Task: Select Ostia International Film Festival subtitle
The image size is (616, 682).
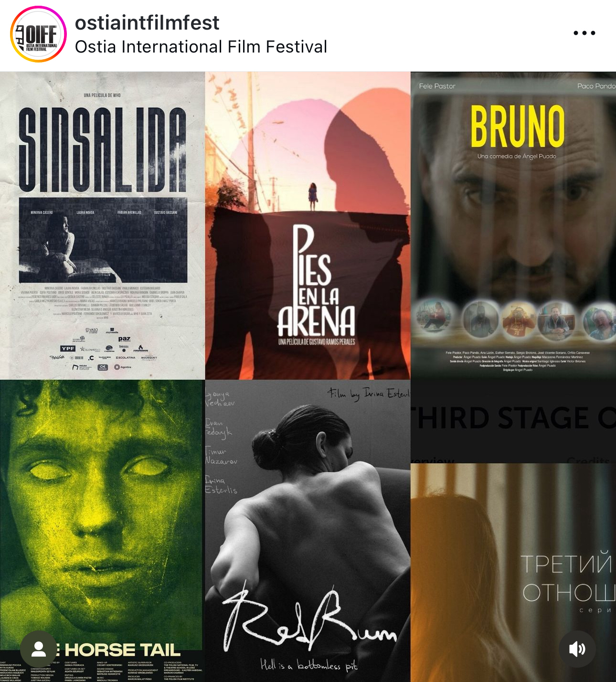Action: coord(201,47)
